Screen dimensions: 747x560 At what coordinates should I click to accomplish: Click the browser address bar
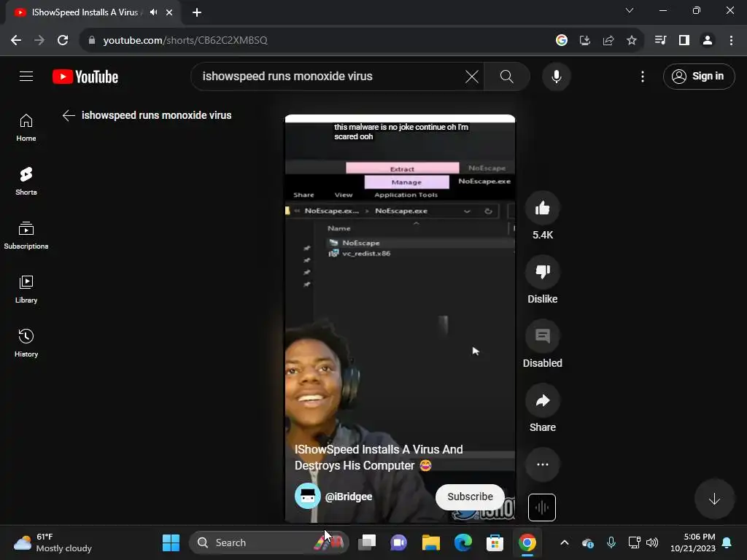pyautogui.click(x=320, y=41)
